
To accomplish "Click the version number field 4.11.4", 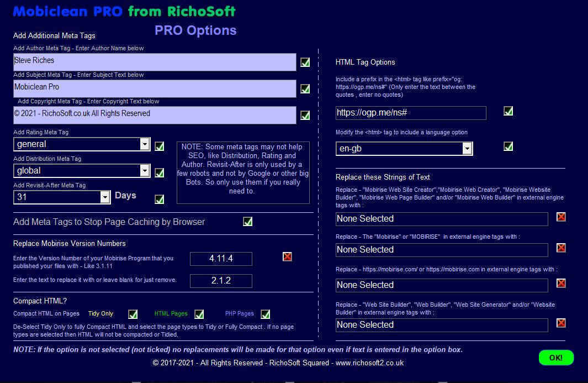I will point(221,259).
